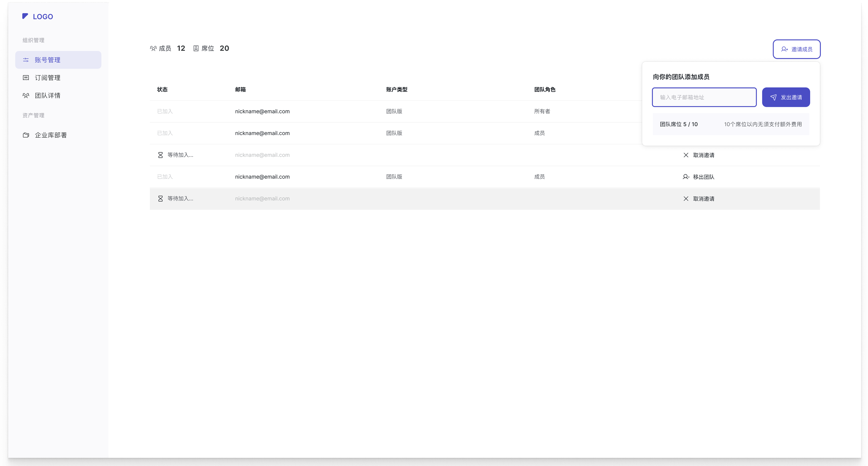Click 成员 role in the fourth row

point(539,177)
